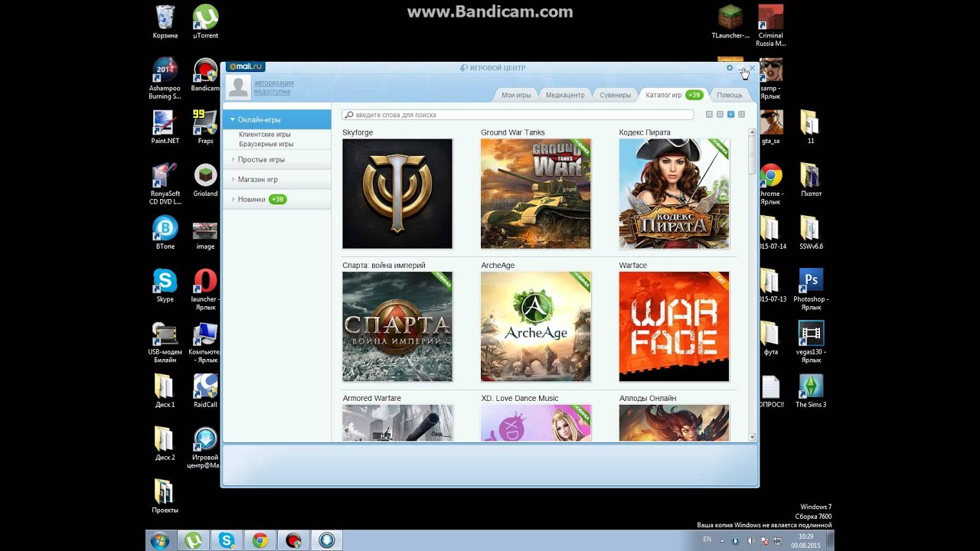The image size is (980, 551).
Task: Open the clock showing 10:29
Action: [805, 541]
